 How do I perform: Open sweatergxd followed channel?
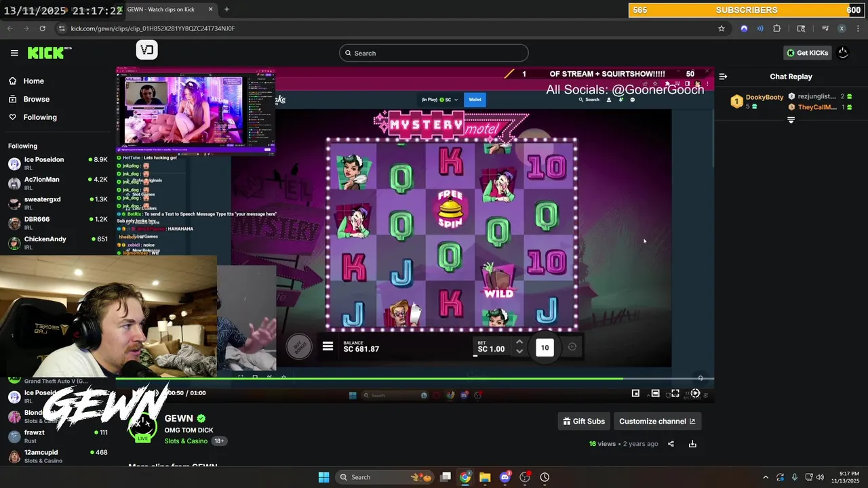point(58,203)
